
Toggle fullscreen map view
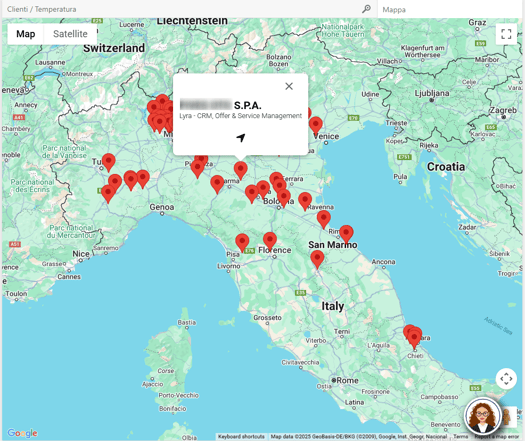click(x=506, y=34)
